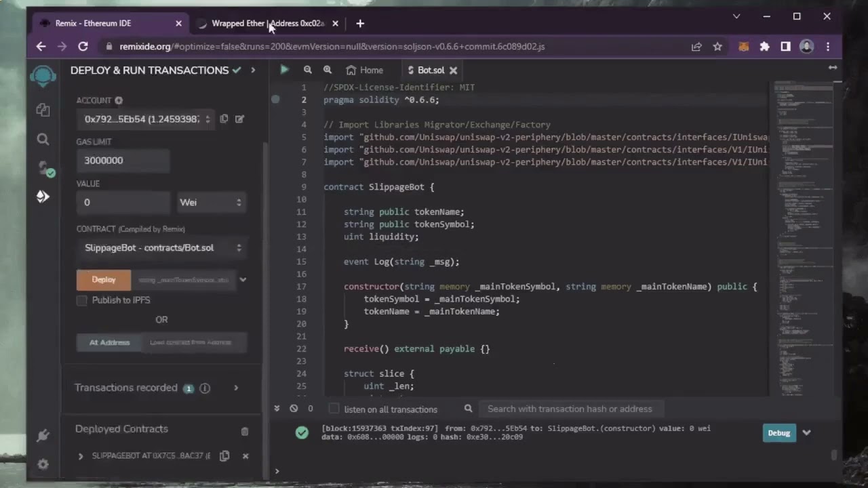
Task: Open the Search in files sidebar icon
Action: (43, 139)
